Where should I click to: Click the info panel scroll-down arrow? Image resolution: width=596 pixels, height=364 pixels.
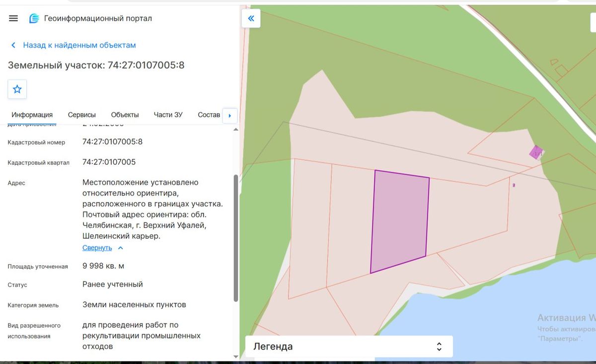(235, 356)
